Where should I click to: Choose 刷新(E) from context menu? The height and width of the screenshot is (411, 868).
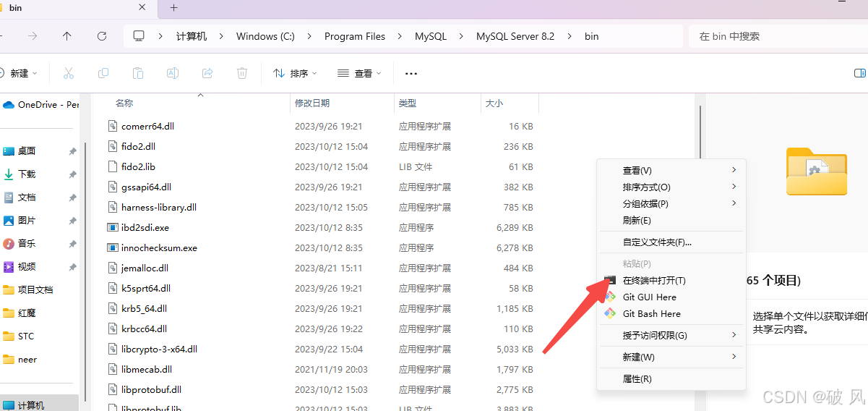672,220
